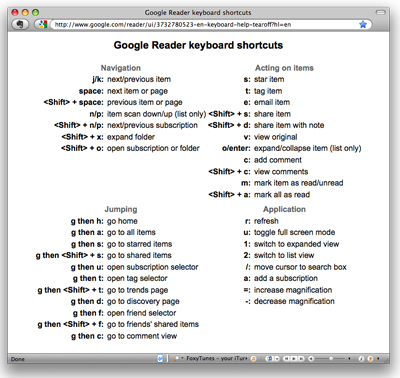Click the 'go to trends page' text
Image resolution: width=400 pixels, height=378 pixels.
click(137, 290)
